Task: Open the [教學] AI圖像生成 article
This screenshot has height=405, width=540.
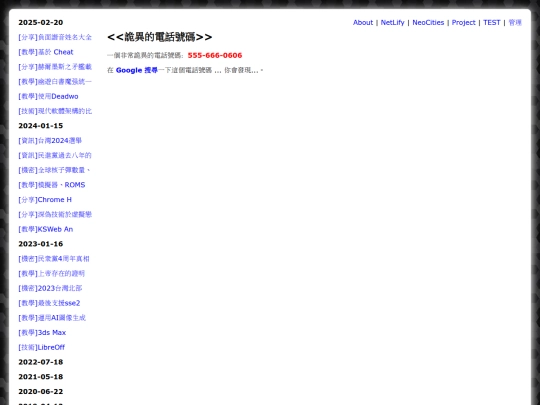Action: point(52,318)
